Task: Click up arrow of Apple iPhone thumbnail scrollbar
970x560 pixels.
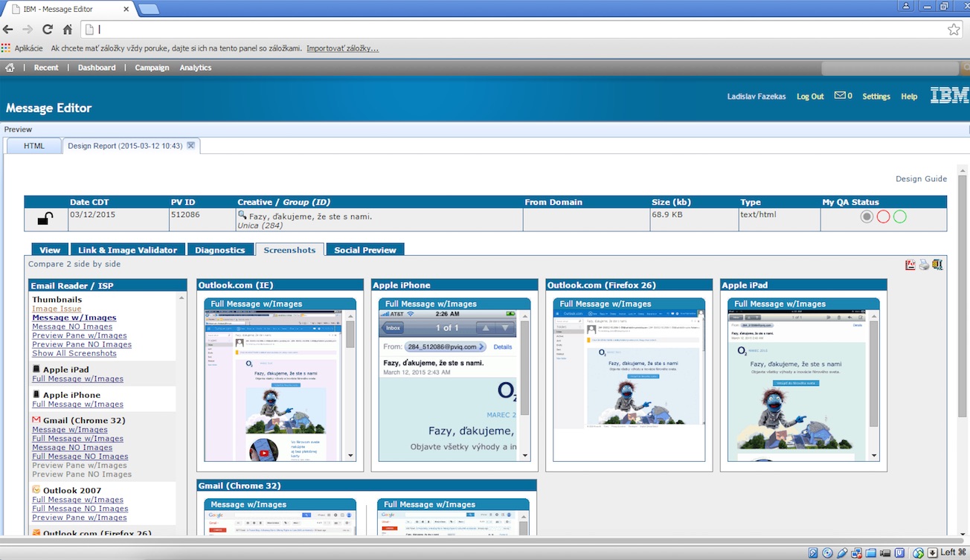Action: [x=524, y=315]
